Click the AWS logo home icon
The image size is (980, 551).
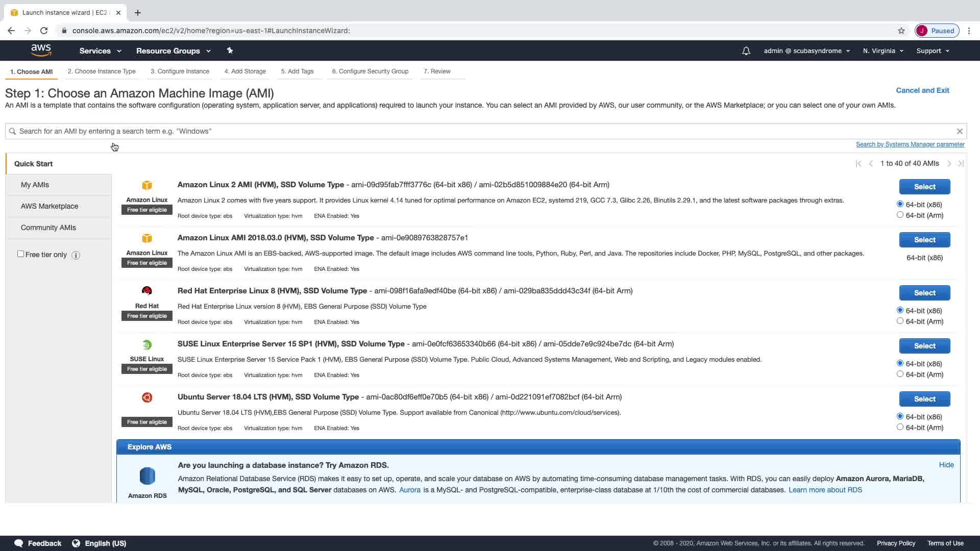tap(41, 50)
